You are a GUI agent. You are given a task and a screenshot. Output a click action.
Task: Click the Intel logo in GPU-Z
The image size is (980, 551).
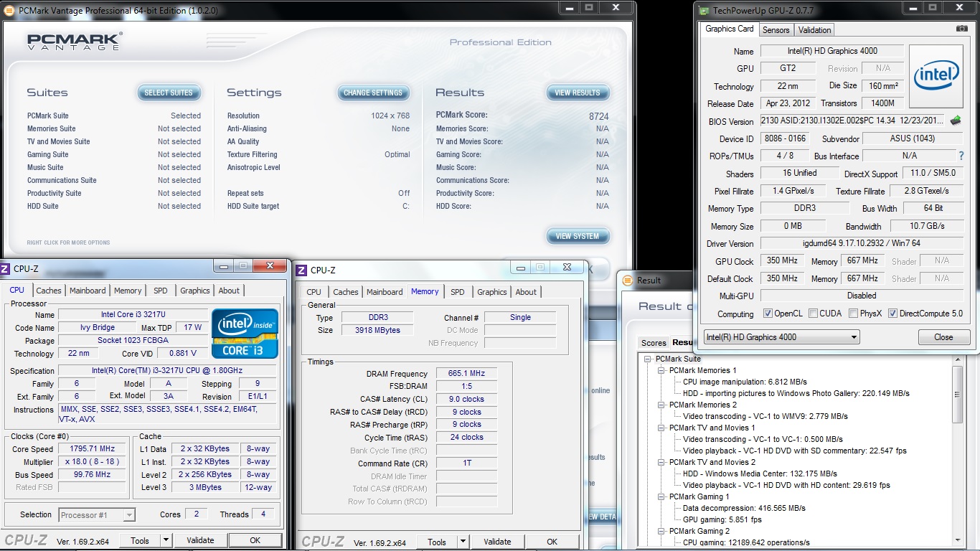coord(936,76)
